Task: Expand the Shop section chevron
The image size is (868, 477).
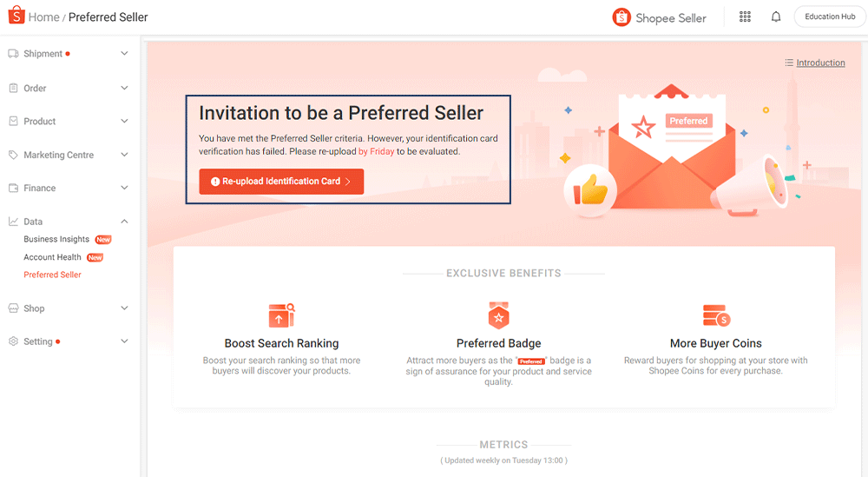Action: click(x=124, y=308)
